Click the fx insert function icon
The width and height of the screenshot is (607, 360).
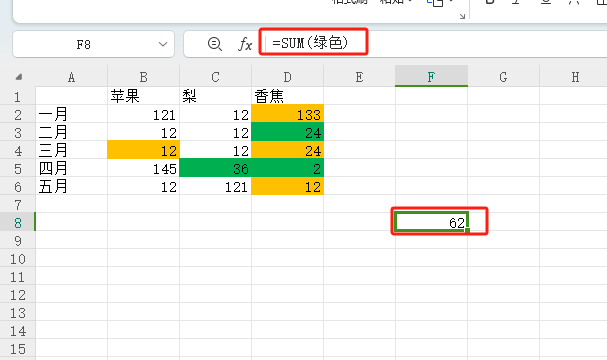pos(245,44)
